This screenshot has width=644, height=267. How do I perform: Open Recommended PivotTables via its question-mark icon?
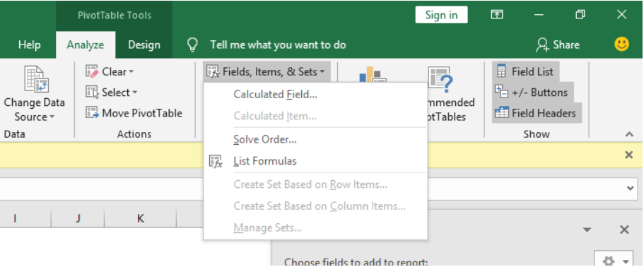coord(440,80)
